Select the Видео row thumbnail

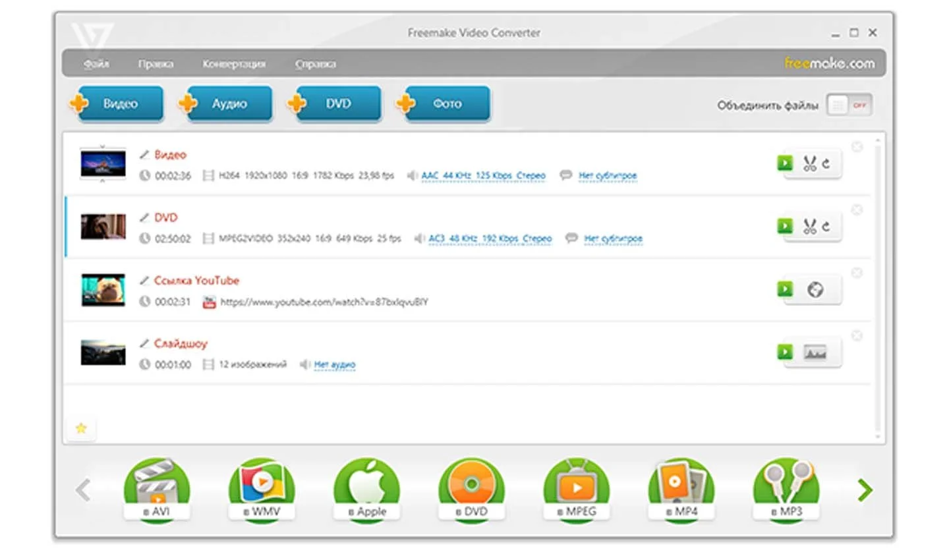103,163
